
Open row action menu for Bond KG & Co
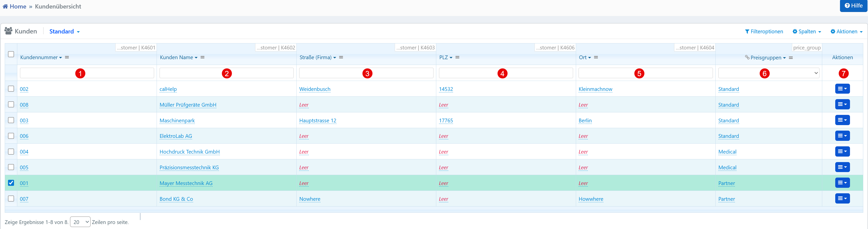coord(842,199)
